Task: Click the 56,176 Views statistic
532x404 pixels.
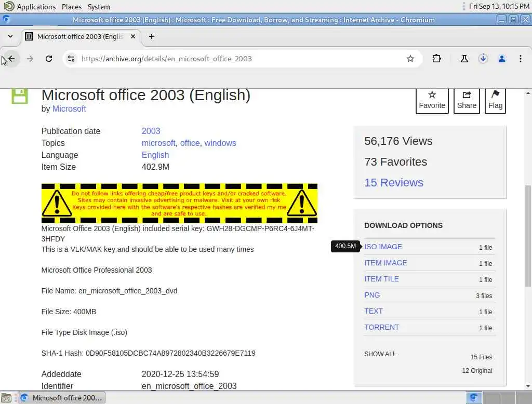Action: (x=398, y=141)
